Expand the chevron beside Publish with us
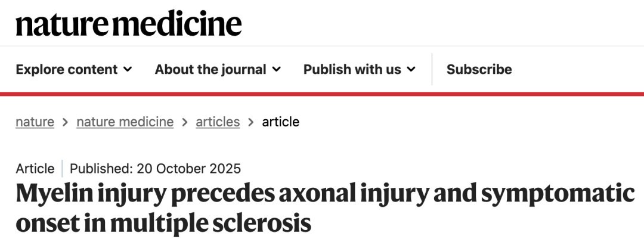This screenshot has height=251, width=644. pyautogui.click(x=411, y=70)
